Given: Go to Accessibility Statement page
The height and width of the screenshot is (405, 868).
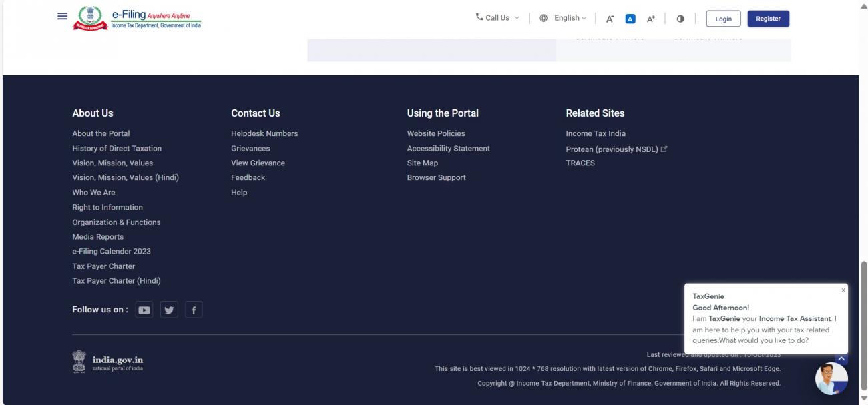Looking at the screenshot, I should (448, 149).
